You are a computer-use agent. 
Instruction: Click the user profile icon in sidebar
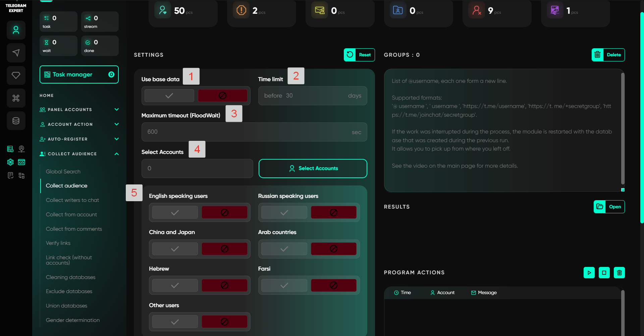coord(16,30)
